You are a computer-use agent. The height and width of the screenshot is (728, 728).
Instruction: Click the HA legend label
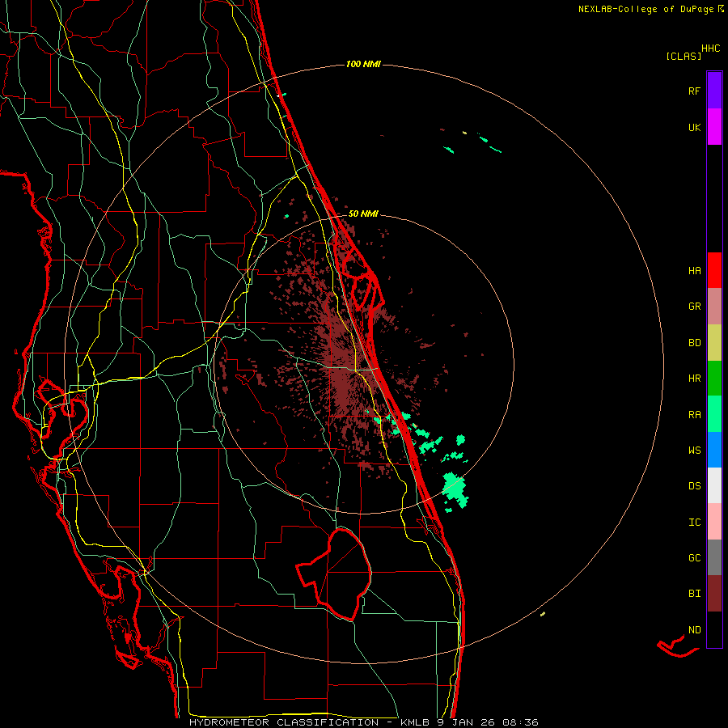tap(694, 270)
